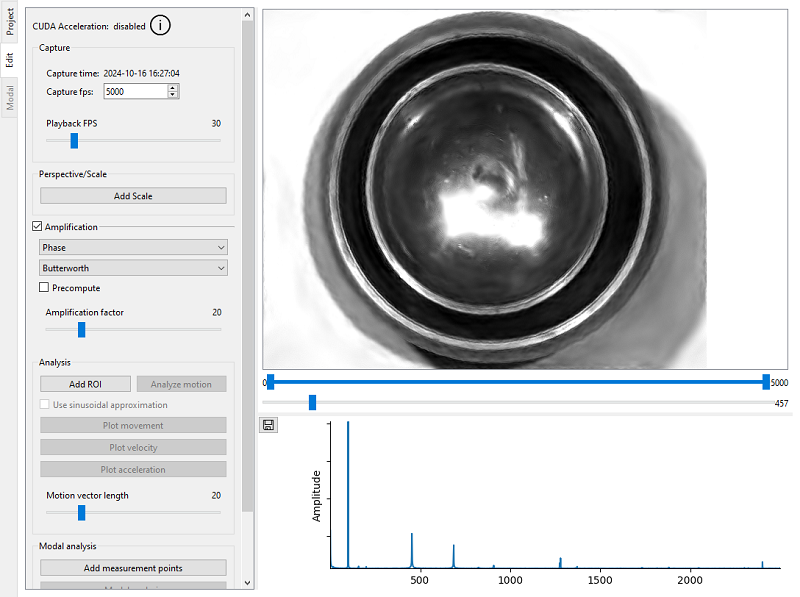Screen dimensions: 800x597
Task: Click the 'CUDA Acceleration: disabled' label
Action: [89, 26]
